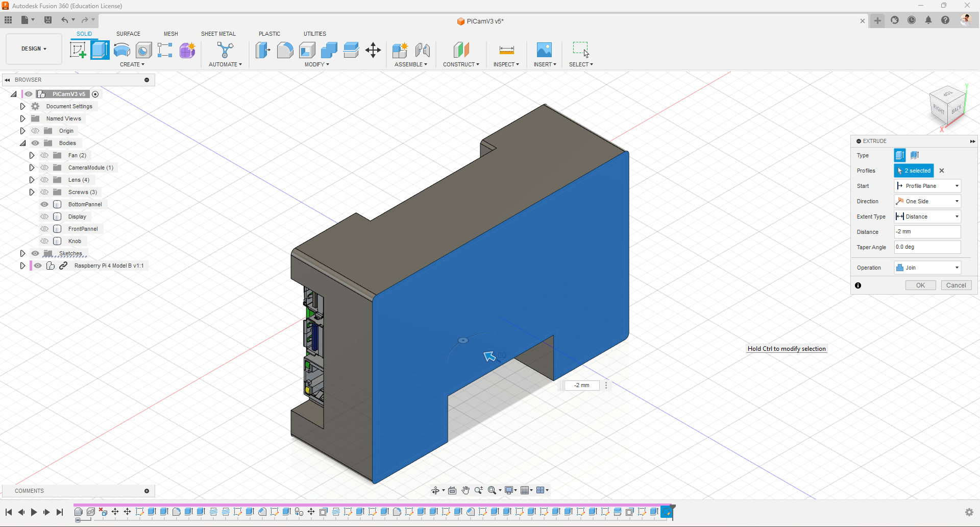The height and width of the screenshot is (527, 980).
Task: Expand the Screws folder
Action: point(32,192)
